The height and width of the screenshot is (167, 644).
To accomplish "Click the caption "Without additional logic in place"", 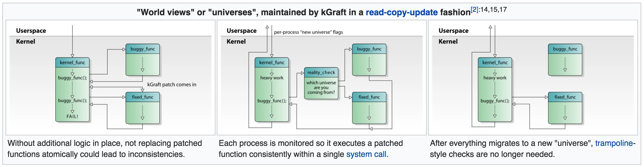I will click(65, 143).
